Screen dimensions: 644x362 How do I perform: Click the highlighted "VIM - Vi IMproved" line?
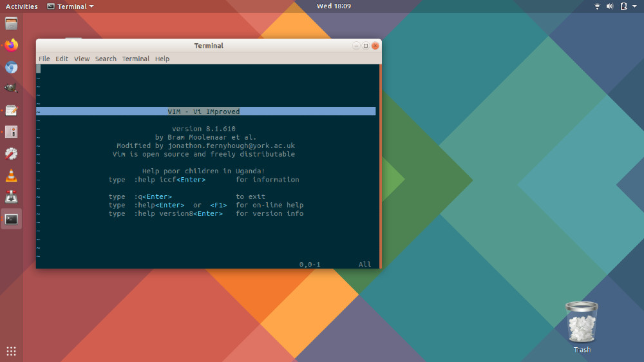[206, 111]
